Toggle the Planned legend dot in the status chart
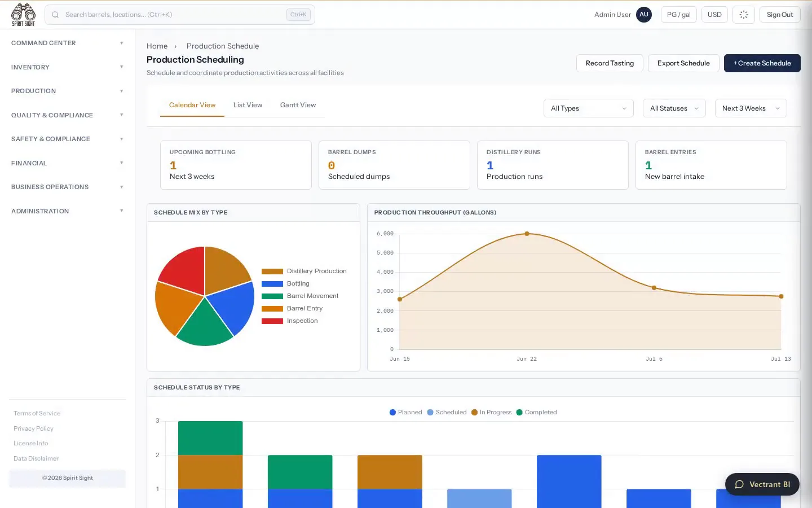The width and height of the screenshot is (812, 508). 392,413
